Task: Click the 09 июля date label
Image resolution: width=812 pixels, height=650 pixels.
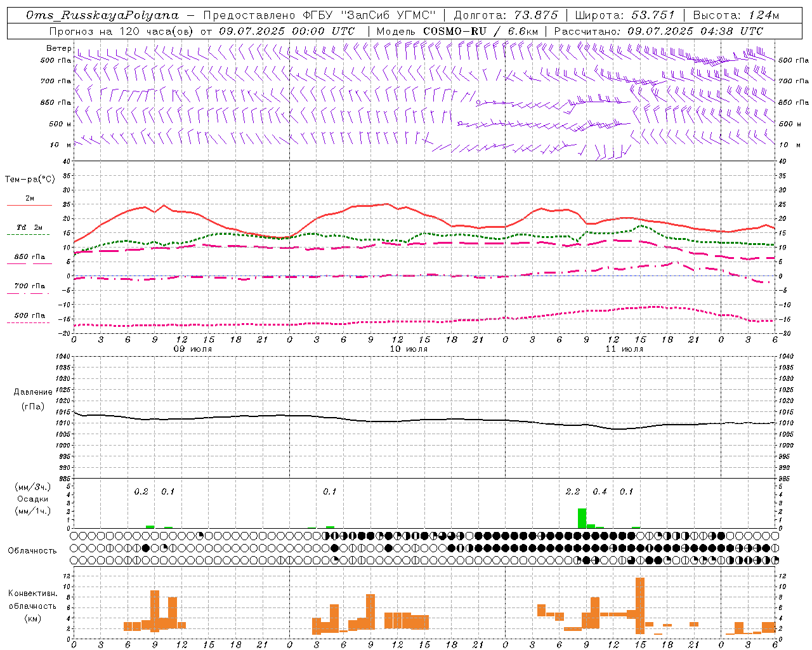Action: pos(193,349)
